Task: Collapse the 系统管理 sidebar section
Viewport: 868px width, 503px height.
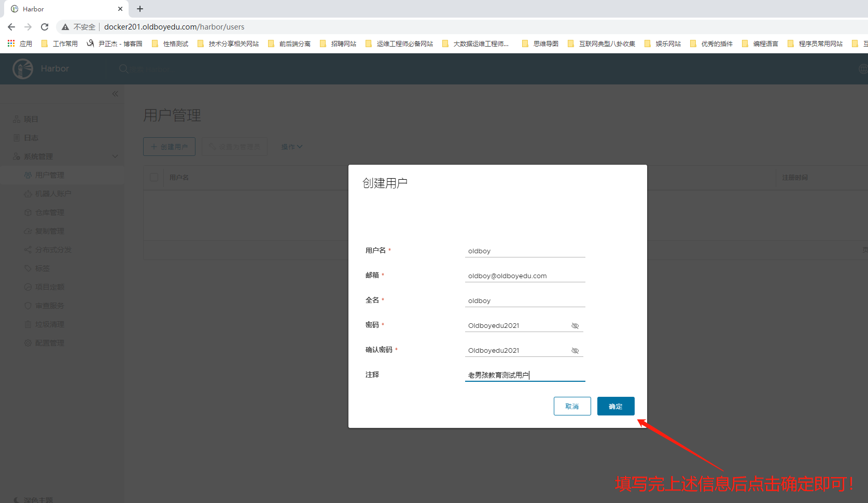Action: 115,156
